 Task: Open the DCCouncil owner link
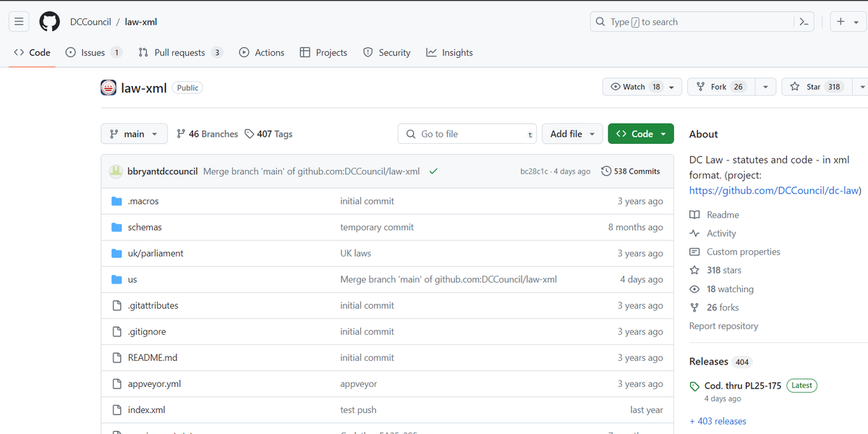coord(90,22)
